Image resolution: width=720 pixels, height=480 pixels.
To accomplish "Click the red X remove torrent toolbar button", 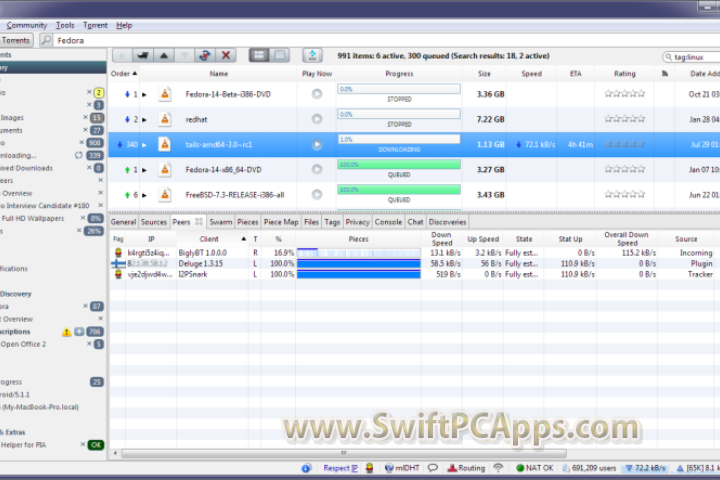I will pyautogui.click(x=225, y=56).
